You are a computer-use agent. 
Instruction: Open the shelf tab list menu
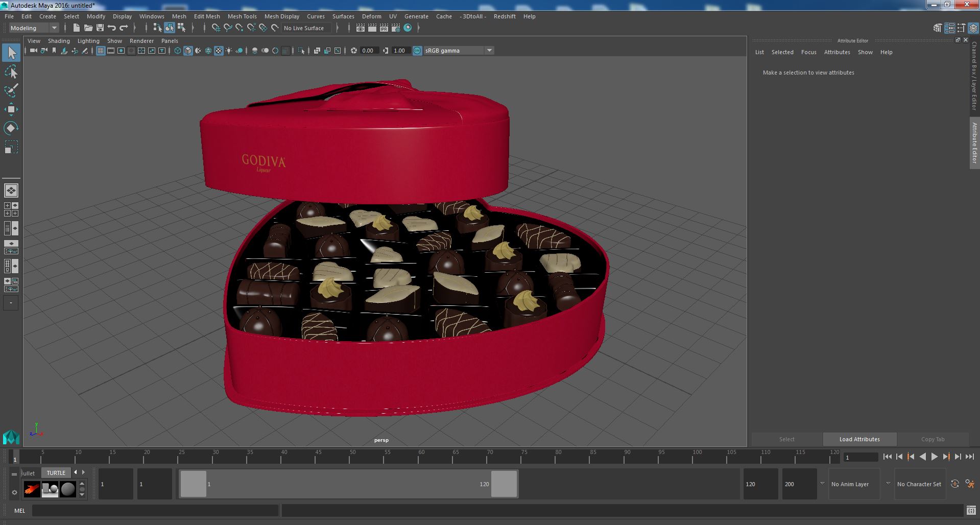coord(14,474)
